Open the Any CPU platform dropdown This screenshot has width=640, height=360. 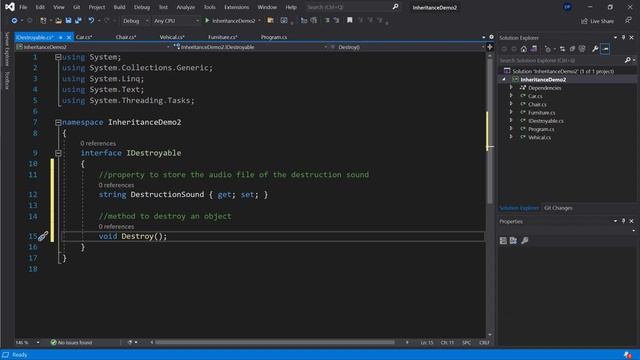176,21
